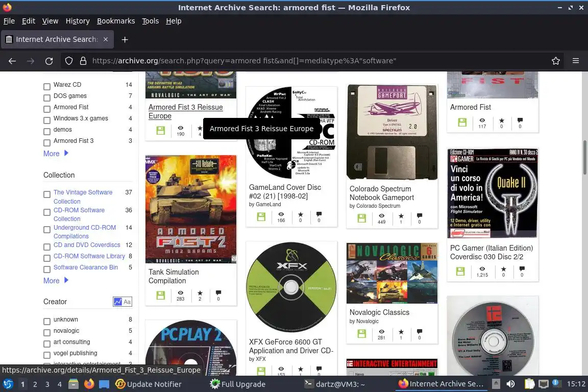Click the software icon on Tank Simulation Compilation card
Viewport: 588px width, 392px height.
coord(160,295)
